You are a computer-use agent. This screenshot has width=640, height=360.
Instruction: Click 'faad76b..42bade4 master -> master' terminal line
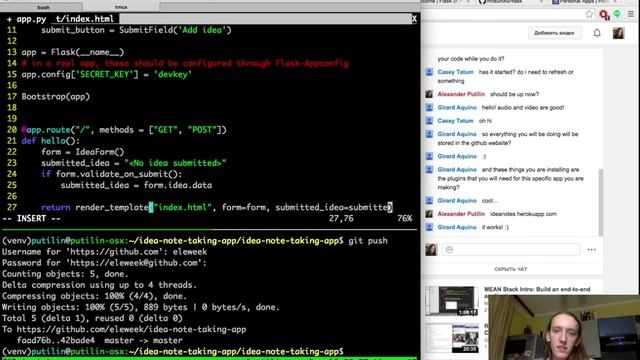(100, 340)
